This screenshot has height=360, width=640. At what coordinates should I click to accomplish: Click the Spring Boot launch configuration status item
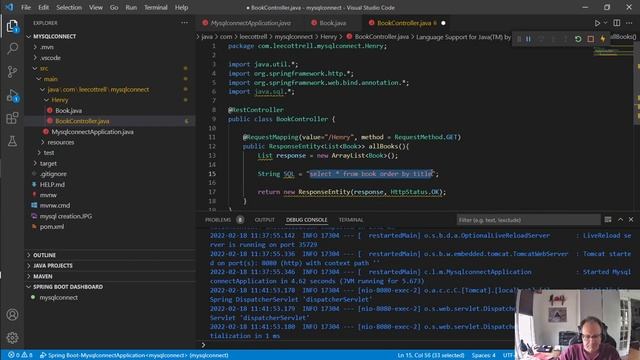(134, 355)
